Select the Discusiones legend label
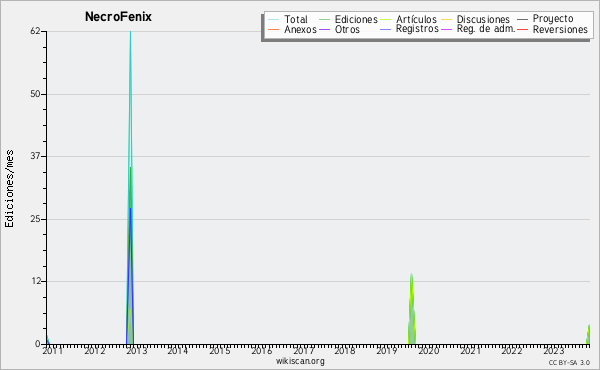Image resolution: width=600 pixels, height=370 pixels. pyautogui.click(x=483, y=20)
